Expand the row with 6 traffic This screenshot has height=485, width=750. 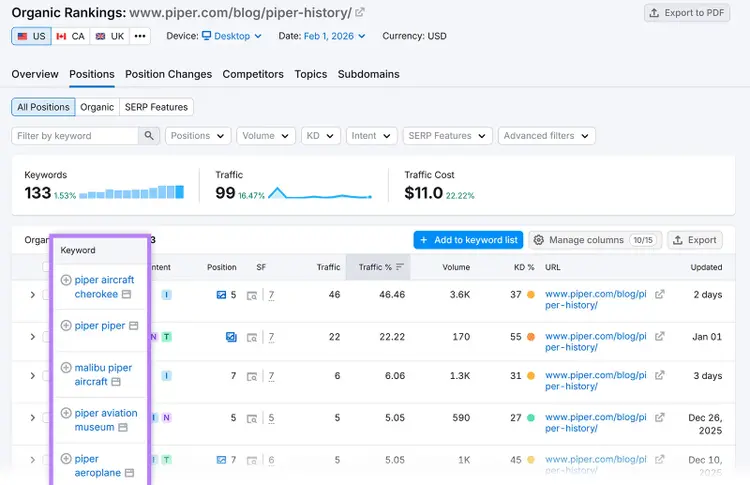pos(33,375)
